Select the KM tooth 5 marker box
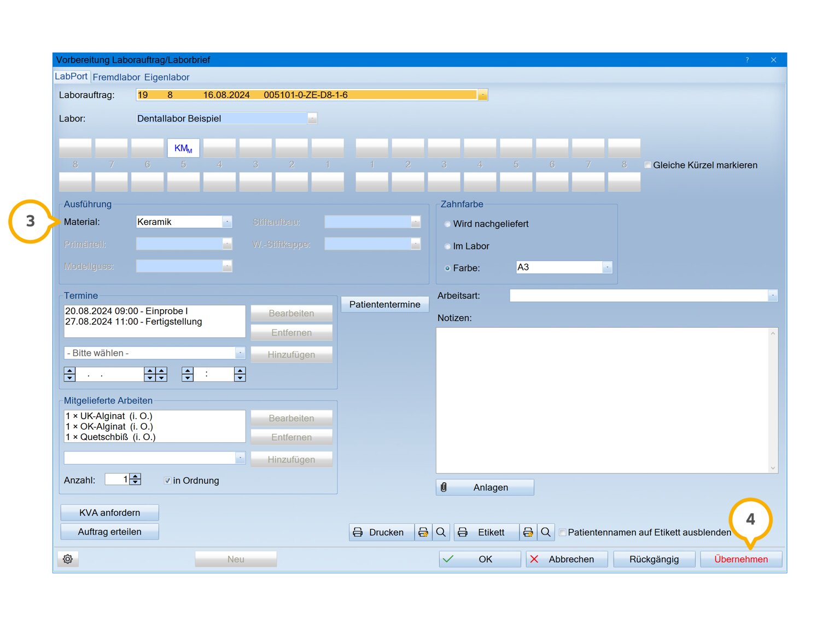The image size is (840, 626). point(183,148)
